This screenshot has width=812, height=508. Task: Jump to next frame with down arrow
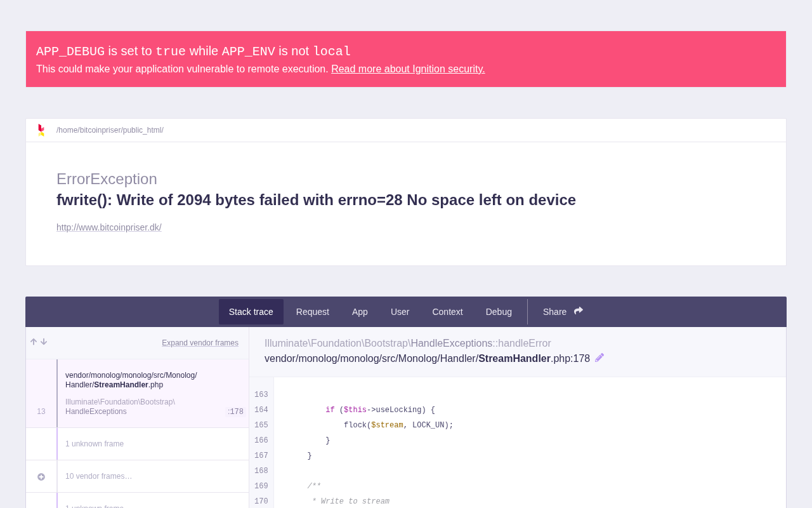(44, 342)
